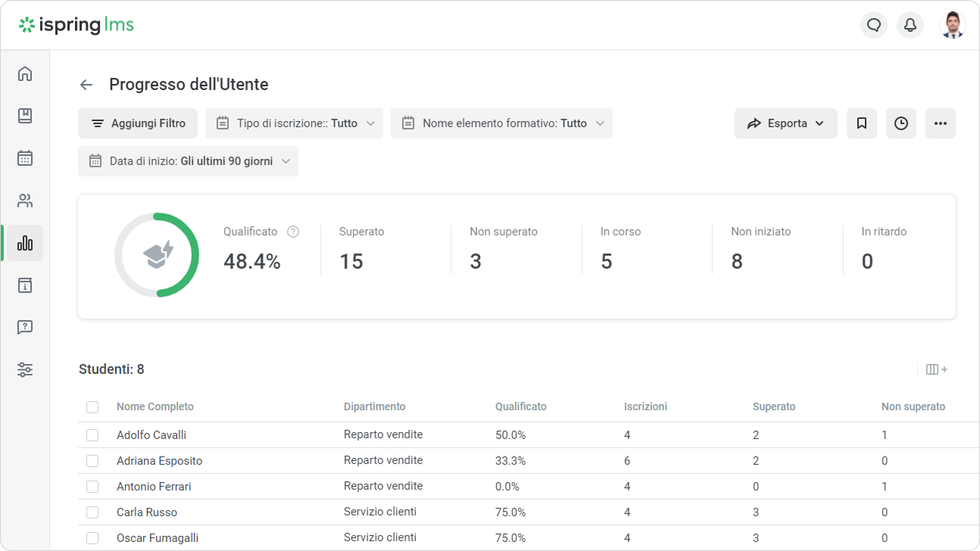Open the Help question icon in sidebar

[25, 327]
